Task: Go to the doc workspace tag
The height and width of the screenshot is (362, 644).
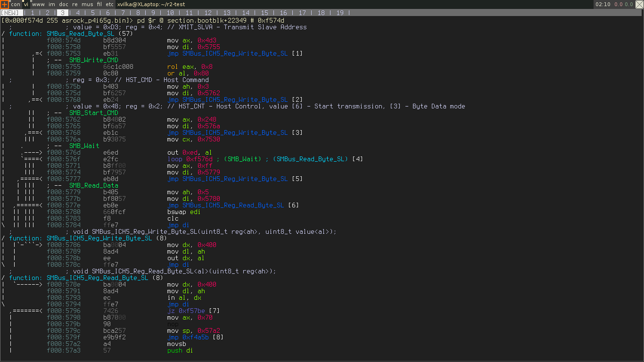Action: tap(63, 4)
